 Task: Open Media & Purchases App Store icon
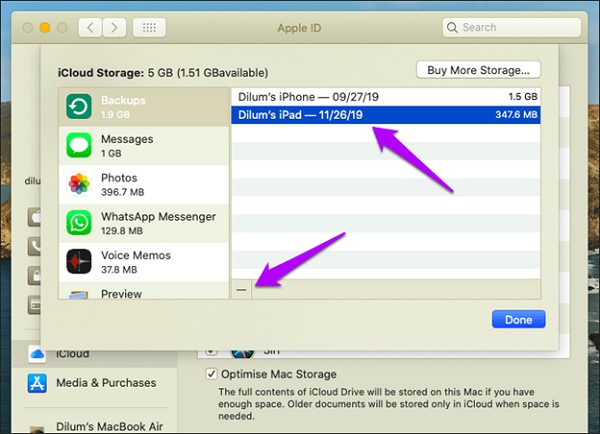[38, 383]
